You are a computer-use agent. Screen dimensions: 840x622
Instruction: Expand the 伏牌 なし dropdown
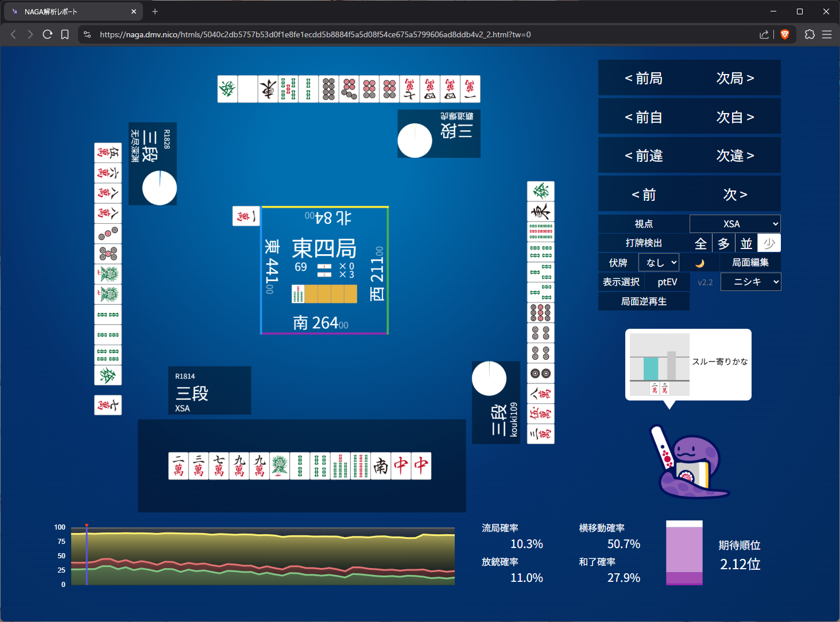tap(659, 263)
